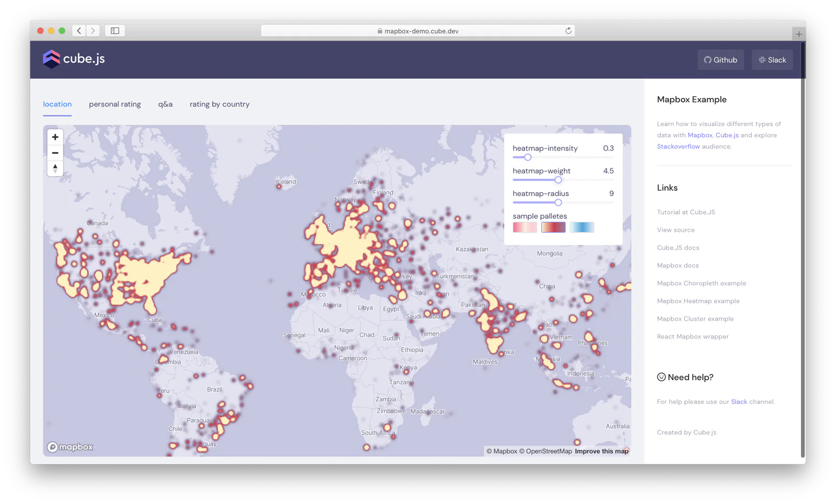Reset map bearing with compass button
This screenshot has width=836, height=504.
(x=55, y=168)
